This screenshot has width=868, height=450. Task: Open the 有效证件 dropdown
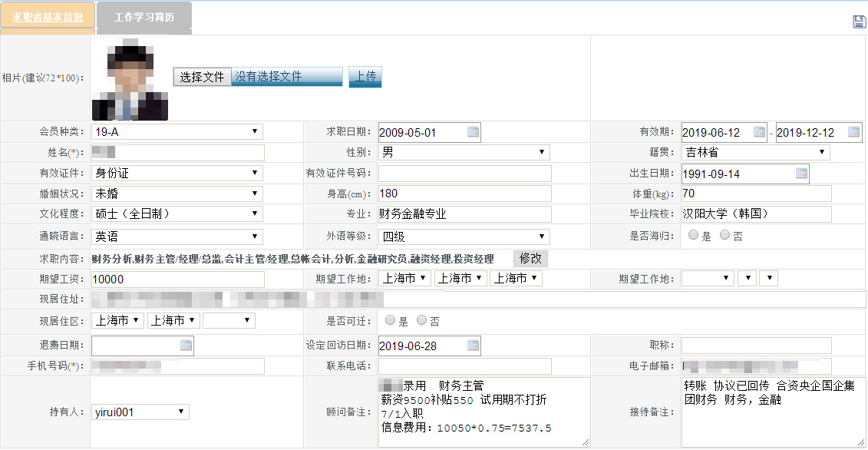(x=177, y=173)
